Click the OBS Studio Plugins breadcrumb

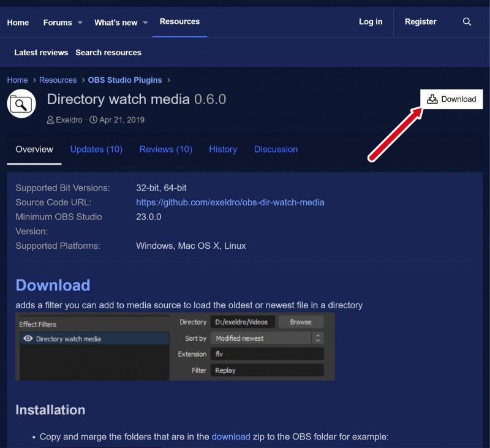[125, 80]
